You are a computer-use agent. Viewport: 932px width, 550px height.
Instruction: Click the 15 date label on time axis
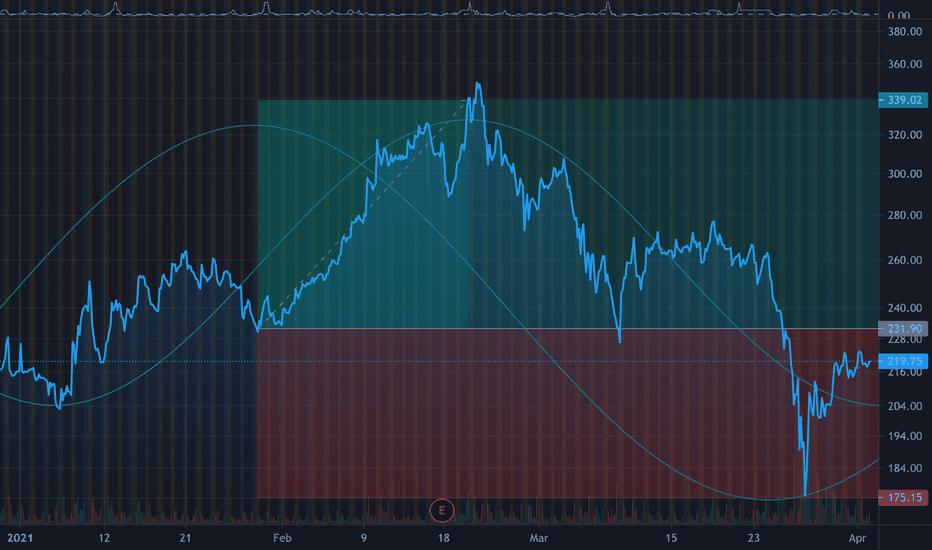click(x=671, y=538)
